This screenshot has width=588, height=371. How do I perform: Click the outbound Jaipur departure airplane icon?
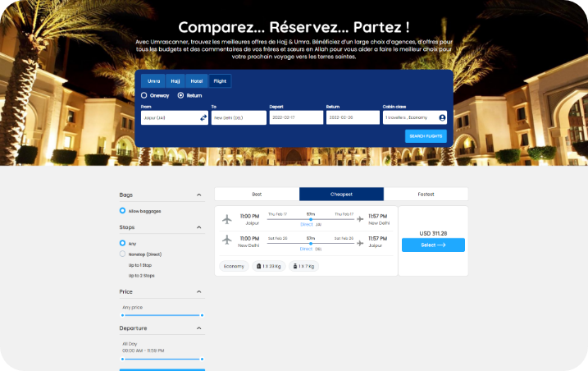tap(227, 219)
